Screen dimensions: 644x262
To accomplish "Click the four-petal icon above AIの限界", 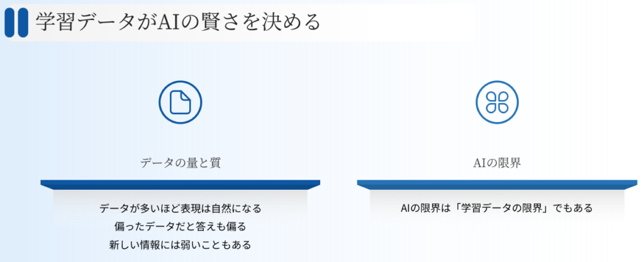I will 497,102.
